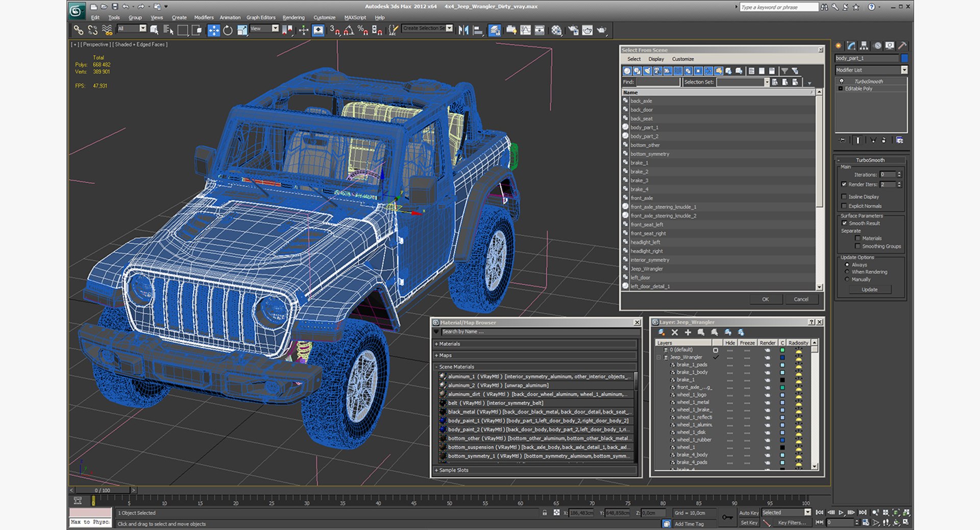Collapse the Jeep_Wrangler layer tree node
The height and width of the screenshot is (530, 980).
pyautogui.click(x=658, y=357)
